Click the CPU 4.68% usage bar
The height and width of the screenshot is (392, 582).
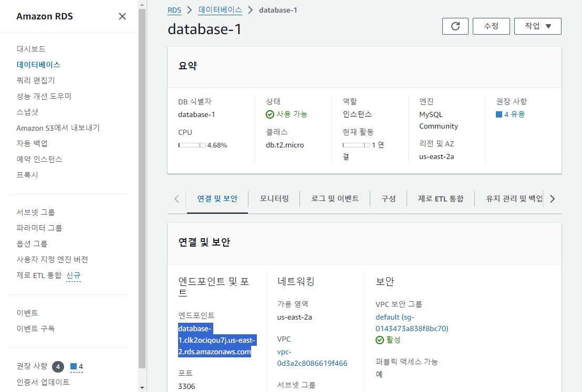(192, 145)
